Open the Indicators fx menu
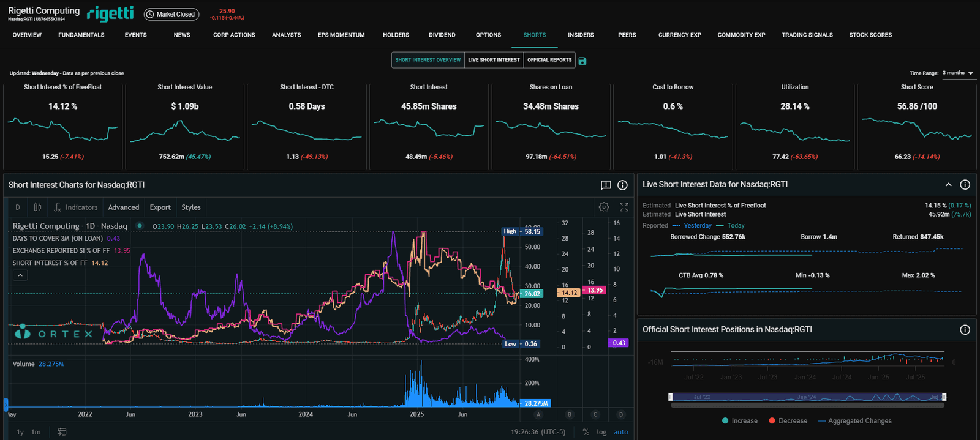The height and width of the screenshot is (440, 980). tap(76, 207)
